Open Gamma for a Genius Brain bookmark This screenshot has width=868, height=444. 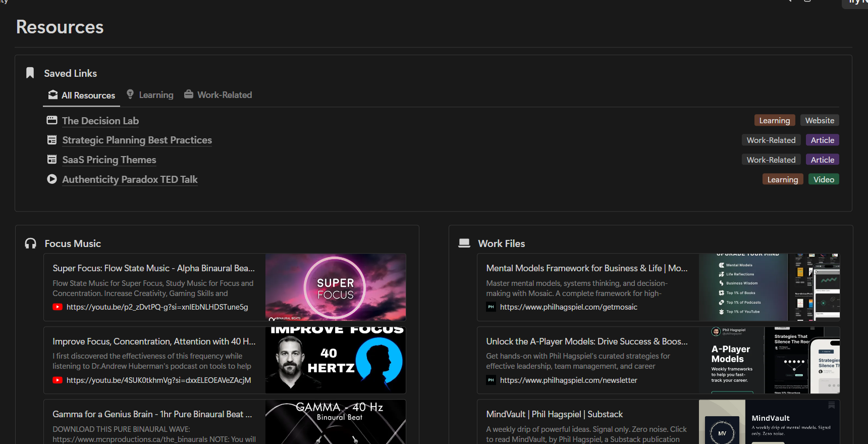(152, 414)
